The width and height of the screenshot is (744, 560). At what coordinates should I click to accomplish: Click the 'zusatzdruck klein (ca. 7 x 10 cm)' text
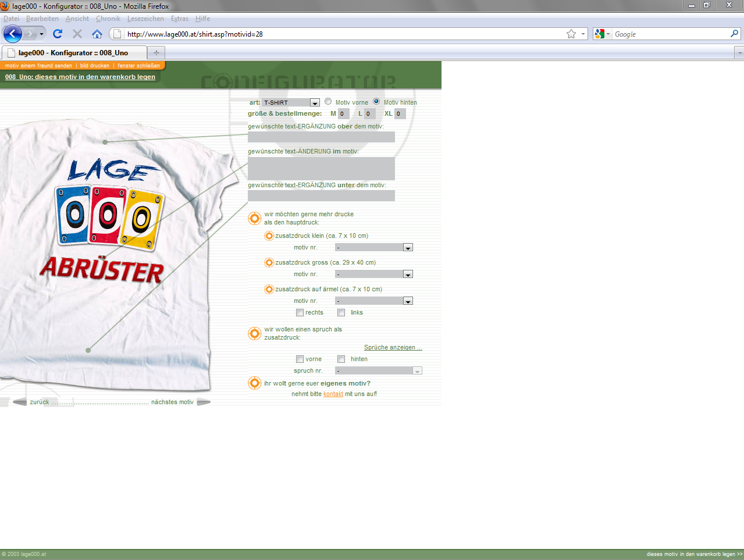point(322,236)
